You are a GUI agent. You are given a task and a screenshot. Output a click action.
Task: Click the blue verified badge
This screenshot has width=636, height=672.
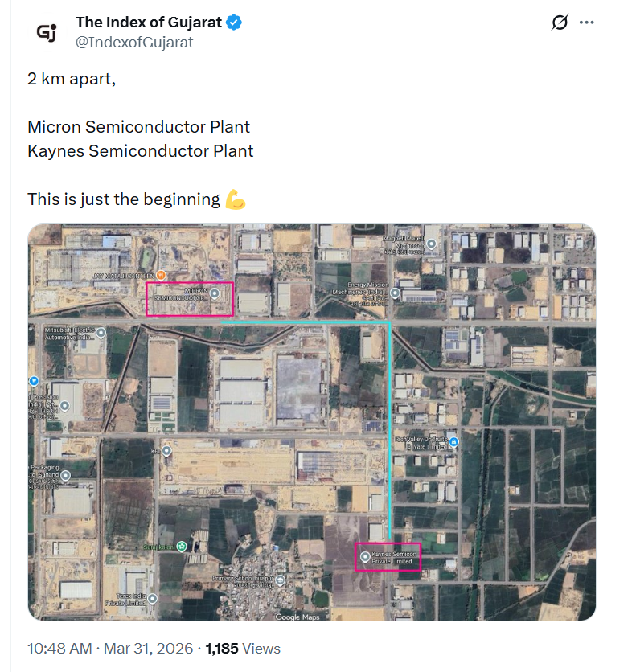pos(233,23)
